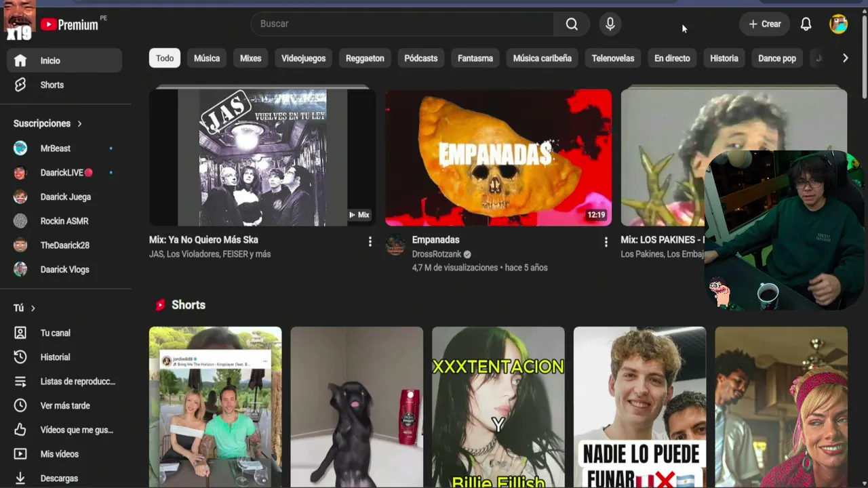Start voice search with the microphone
Screen dimensions: 868x488
610,24
